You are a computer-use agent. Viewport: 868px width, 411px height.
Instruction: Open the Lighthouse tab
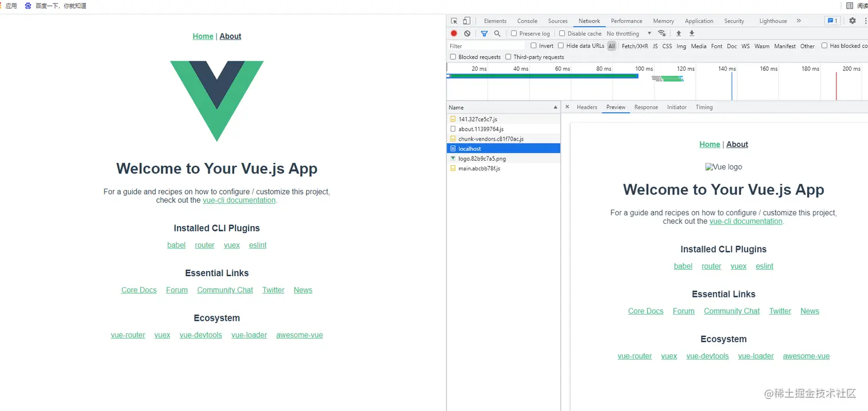click(x=773, y=21)
